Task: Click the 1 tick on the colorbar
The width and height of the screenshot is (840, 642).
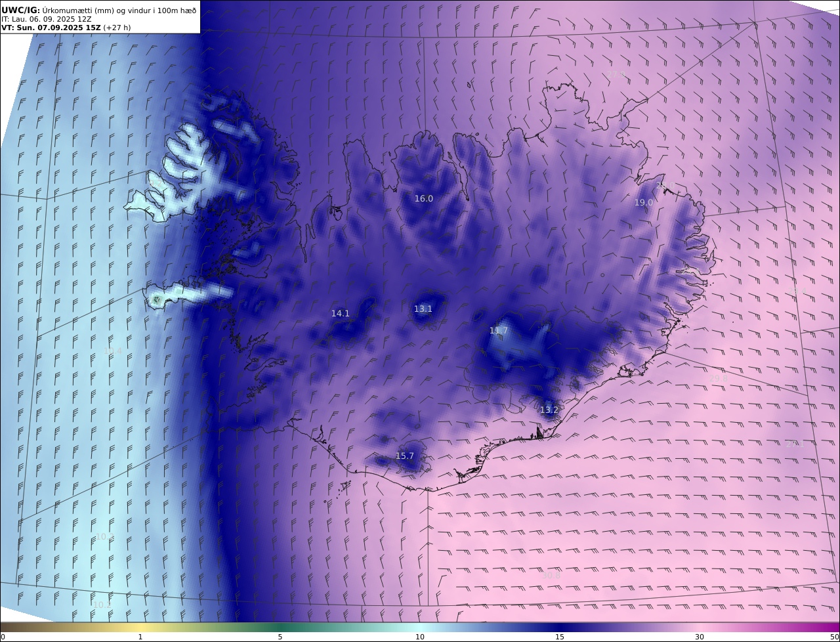Action: [140, 637]
